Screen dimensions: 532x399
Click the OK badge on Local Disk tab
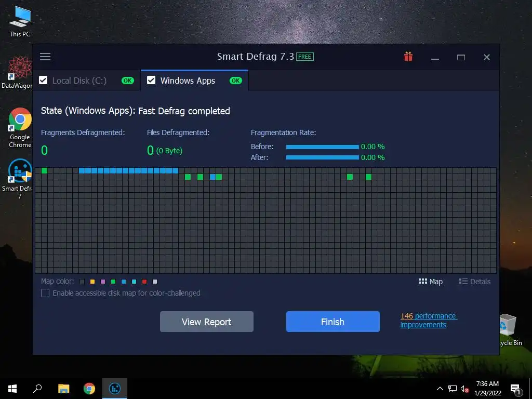tap(128, 81)
